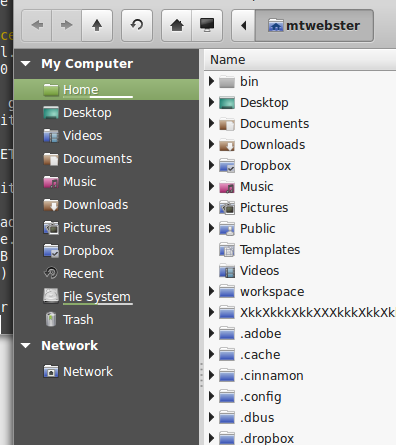This screenshot has height=445, width=396.
Task: Click the path bar left scroll arrow
Action: (244, 25)
